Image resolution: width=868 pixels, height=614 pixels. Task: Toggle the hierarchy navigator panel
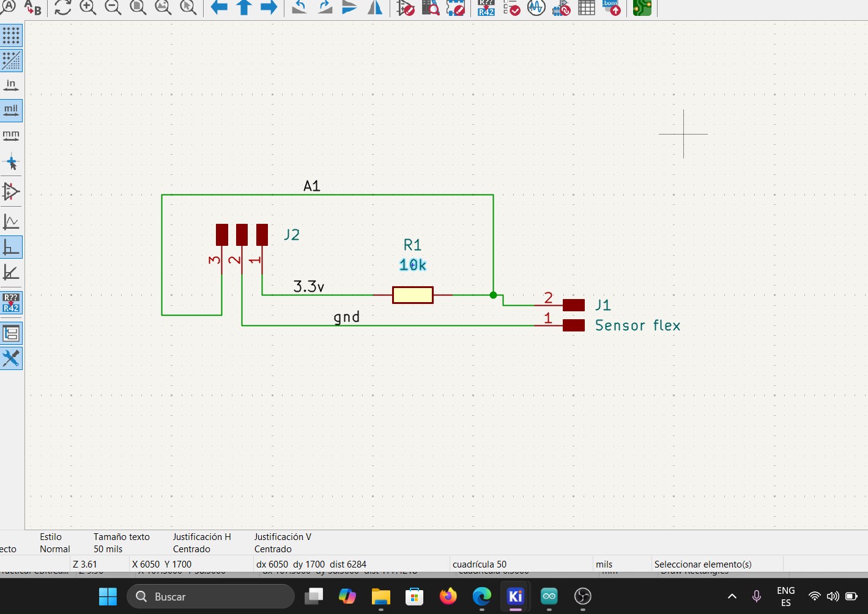click(11, 333)
